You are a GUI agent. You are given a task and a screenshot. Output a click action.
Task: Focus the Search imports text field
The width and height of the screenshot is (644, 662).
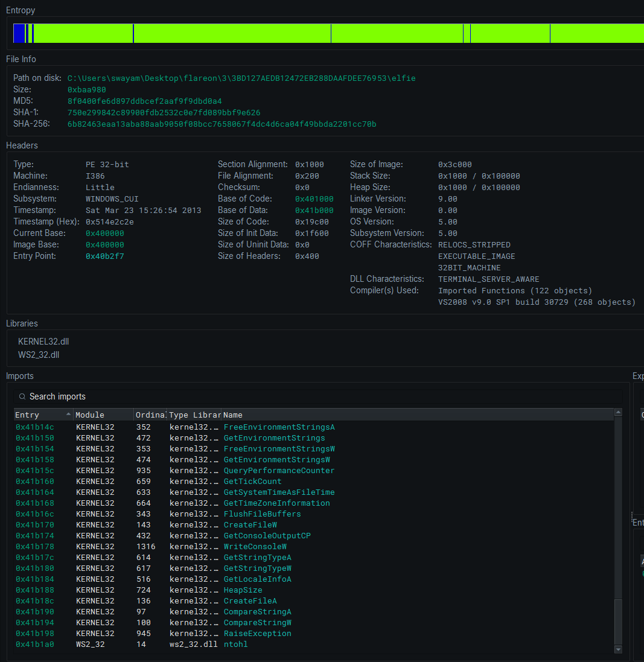point(320,396)
